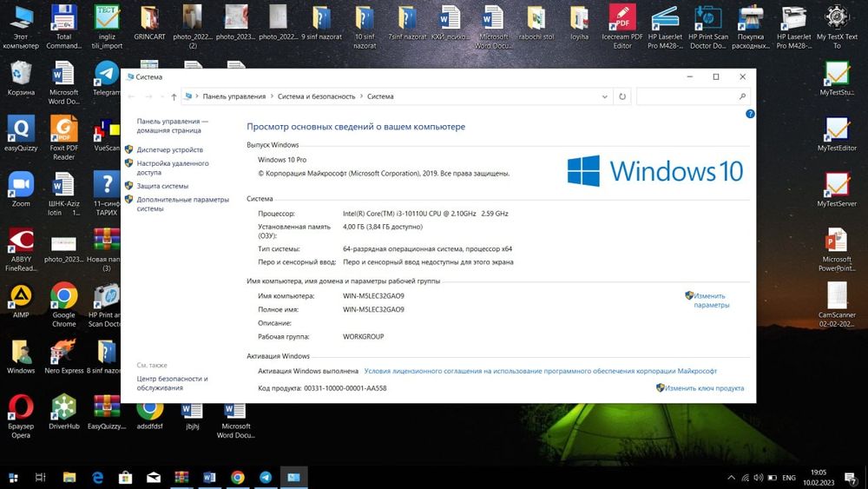The height and width of the screenshot is (489, 868).
Task: Open Настройка удаленного доступа link
Action: pyautogui.click(x=172, y=168)
